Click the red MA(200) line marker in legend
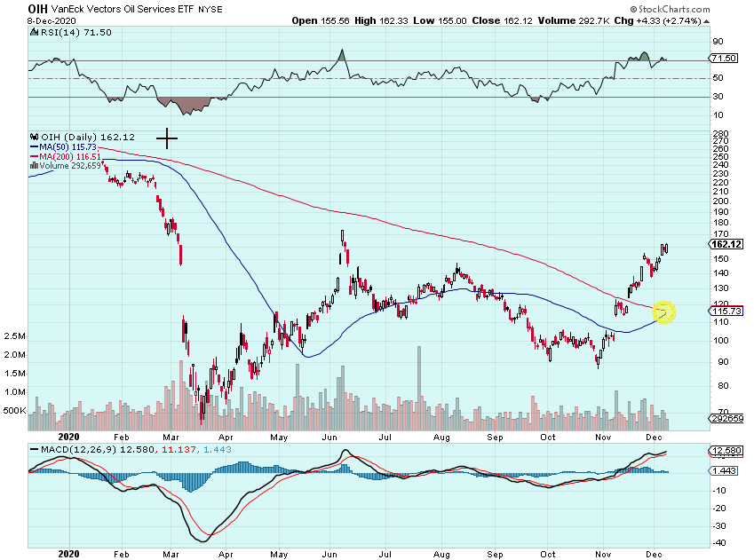The width and height of the screenshot is (754, 560). pos(34,157)
